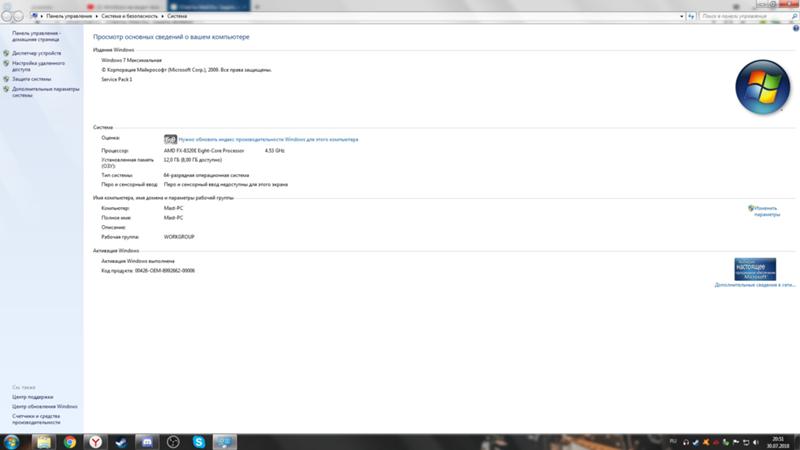The height and width of the screenshot is (450, 800).
Task: Click the search magnifier icon
Action: [x=794, y=16]
